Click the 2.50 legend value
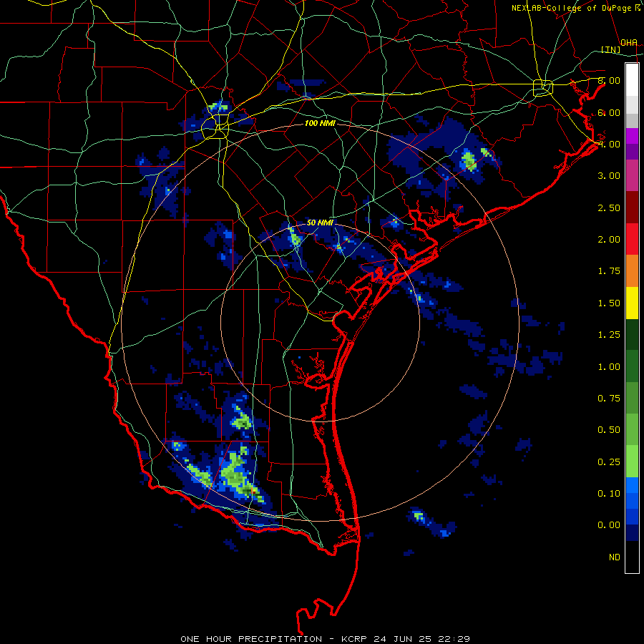This screenshot has height=644, width=644. (x=609, y=208)
